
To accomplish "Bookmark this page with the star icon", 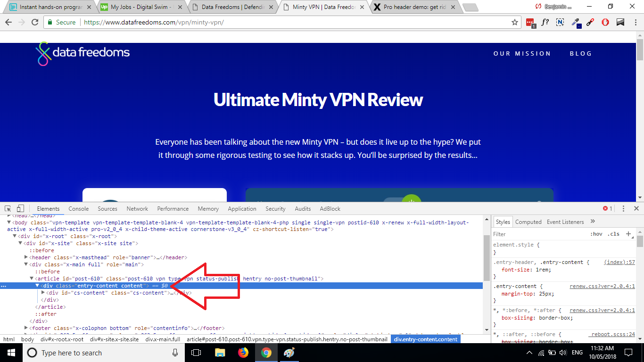I will point(515,22).
